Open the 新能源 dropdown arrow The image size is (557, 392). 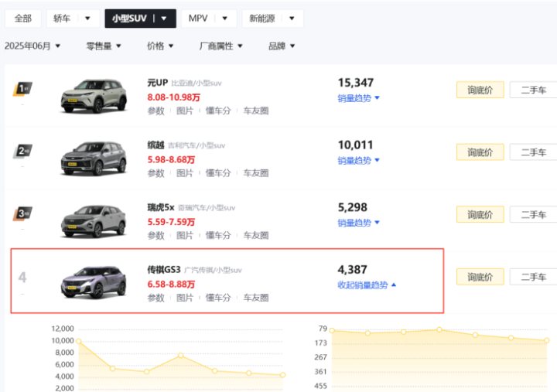[292, 19]
